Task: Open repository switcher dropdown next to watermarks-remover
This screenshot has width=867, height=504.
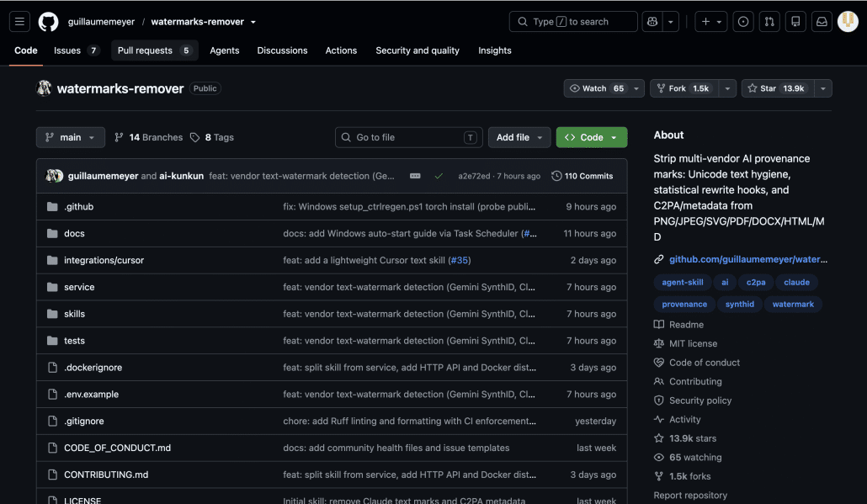Action: (x=253, y=22)
